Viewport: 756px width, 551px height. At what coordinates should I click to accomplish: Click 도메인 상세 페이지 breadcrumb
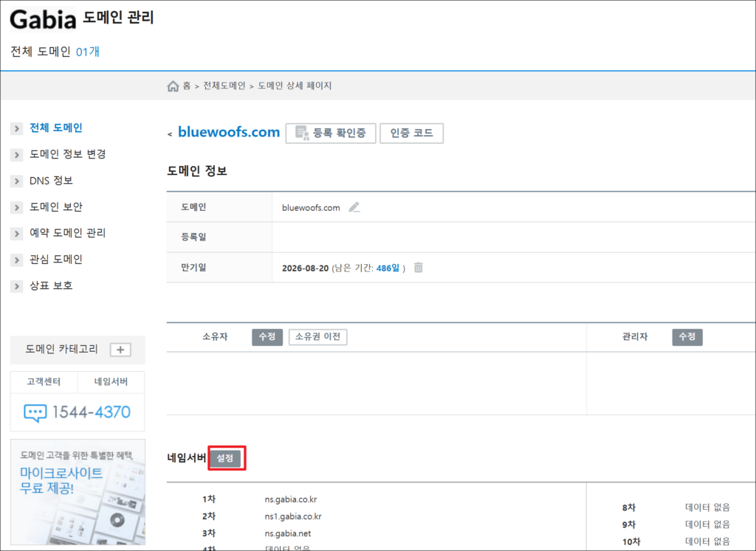(x=295, y=86)
